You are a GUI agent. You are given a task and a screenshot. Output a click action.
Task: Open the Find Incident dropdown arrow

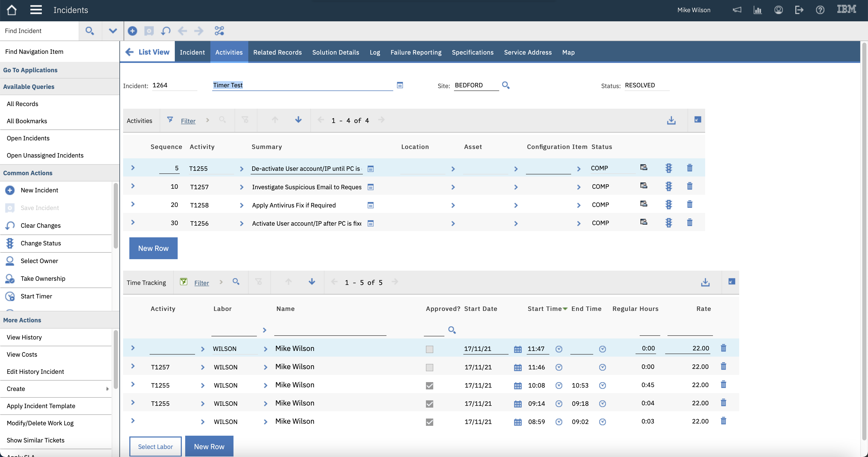coord(112,31)
